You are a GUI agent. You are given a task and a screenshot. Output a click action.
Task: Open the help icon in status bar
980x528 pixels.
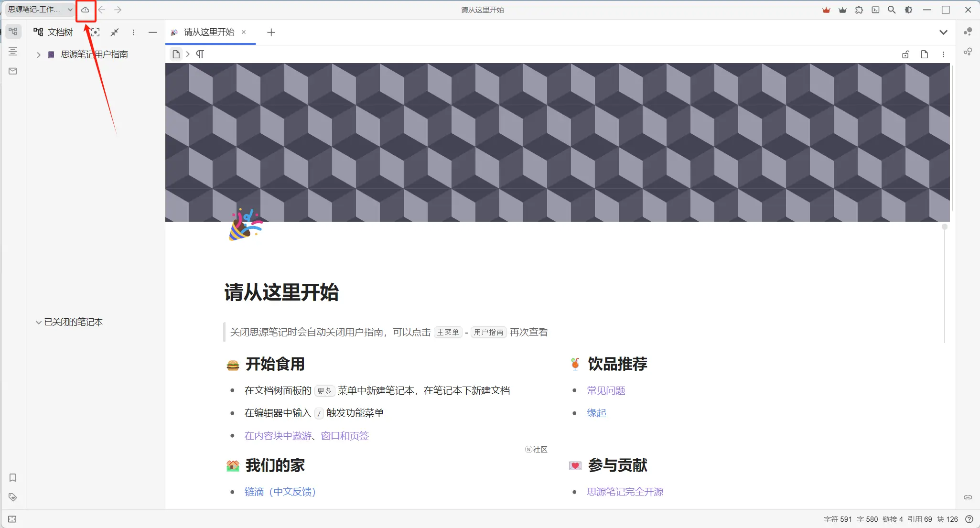tap(969, 519)
